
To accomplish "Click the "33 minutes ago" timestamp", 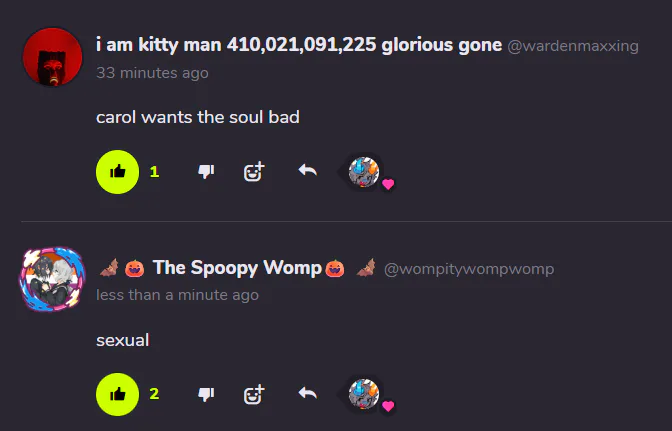I will click(x=152, y=73).
